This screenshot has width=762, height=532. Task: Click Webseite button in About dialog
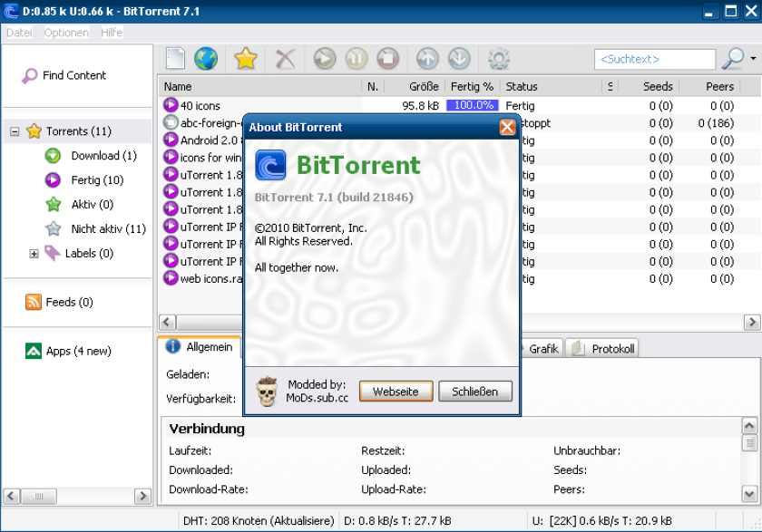pos(396,392)
